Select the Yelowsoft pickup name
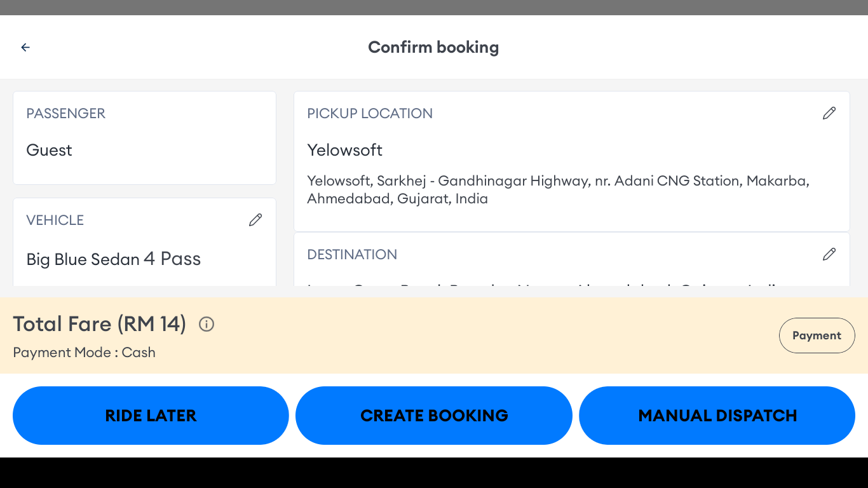 tap(344, 150)
